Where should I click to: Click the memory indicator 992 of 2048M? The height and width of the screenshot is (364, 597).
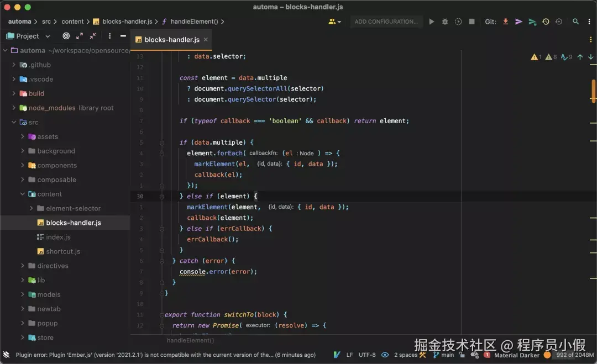(x=575, y=355)
